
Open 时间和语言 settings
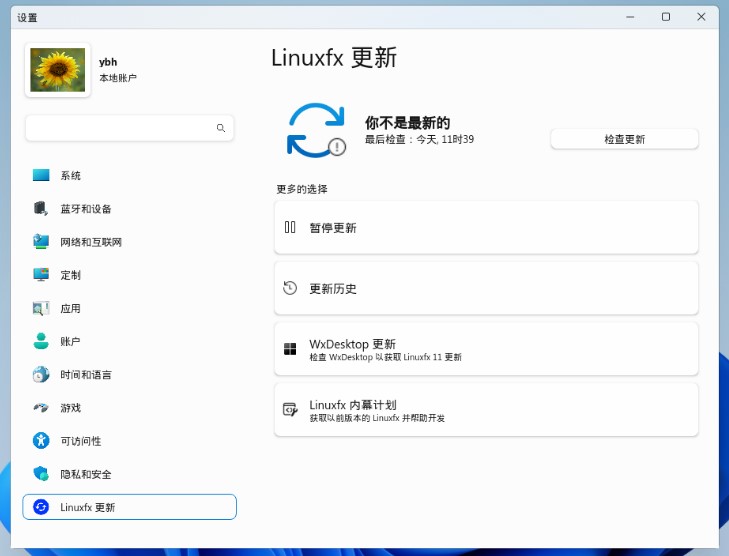[129, 375]
